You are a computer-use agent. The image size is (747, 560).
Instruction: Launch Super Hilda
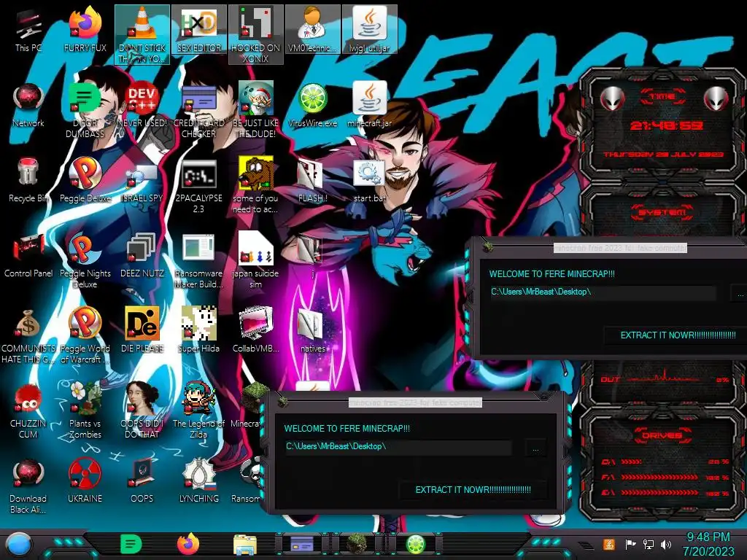coord(198,330)
